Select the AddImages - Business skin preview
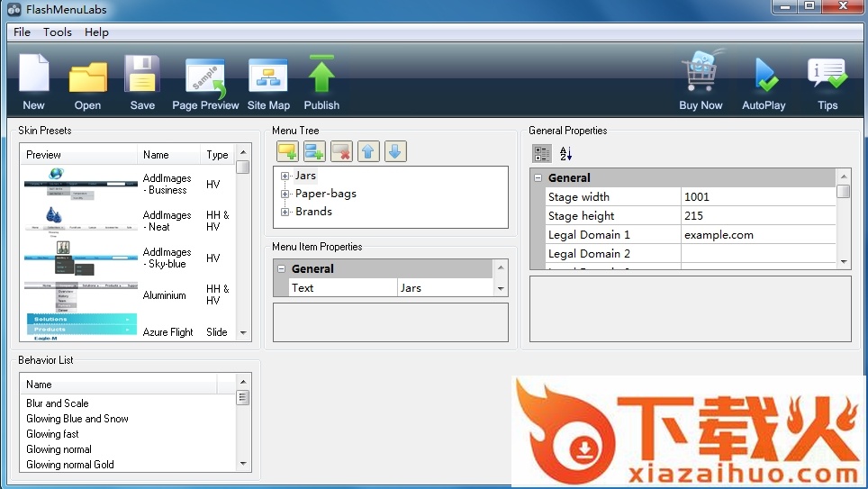 click(81, 184)
